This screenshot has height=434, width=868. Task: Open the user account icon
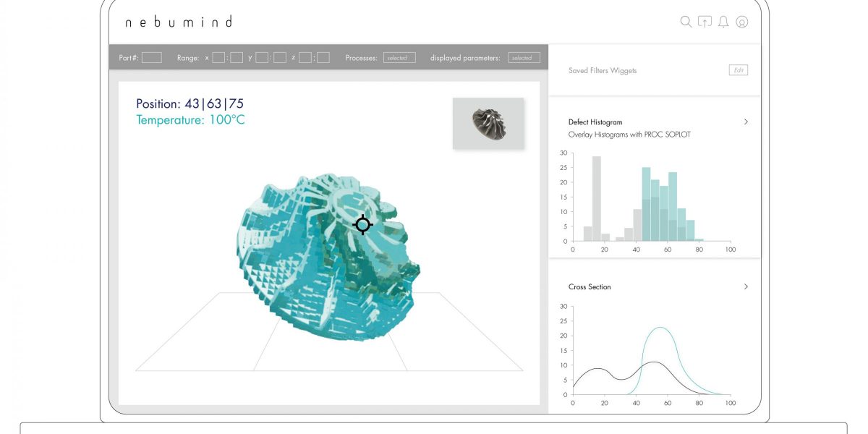(742, 22)
